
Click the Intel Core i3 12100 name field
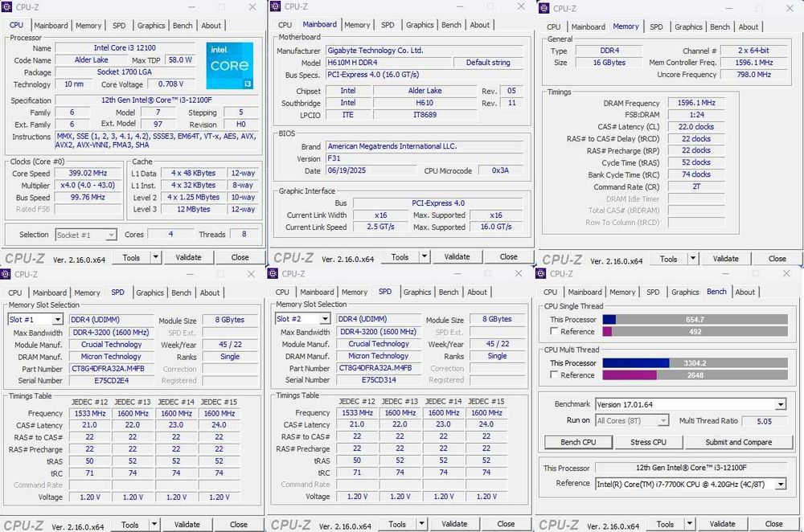pyautogui.click(x=125, y=47)
